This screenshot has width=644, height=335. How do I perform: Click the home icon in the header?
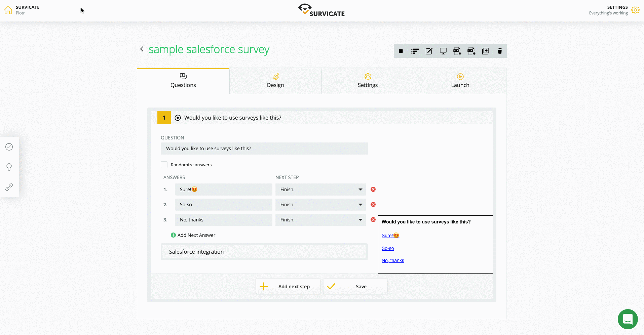8,10
